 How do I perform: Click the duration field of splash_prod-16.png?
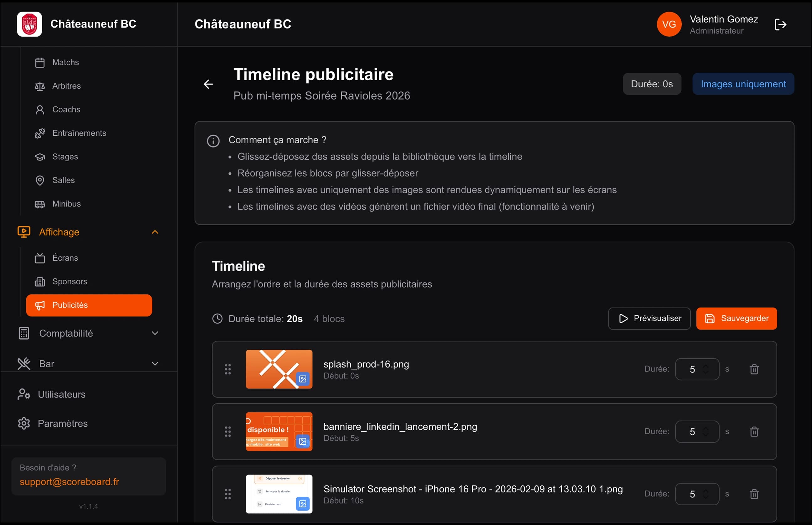tap(693, 369)
